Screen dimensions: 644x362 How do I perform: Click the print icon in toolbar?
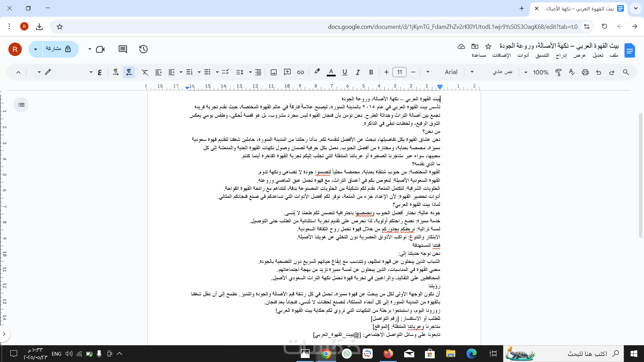coord(585,72)
